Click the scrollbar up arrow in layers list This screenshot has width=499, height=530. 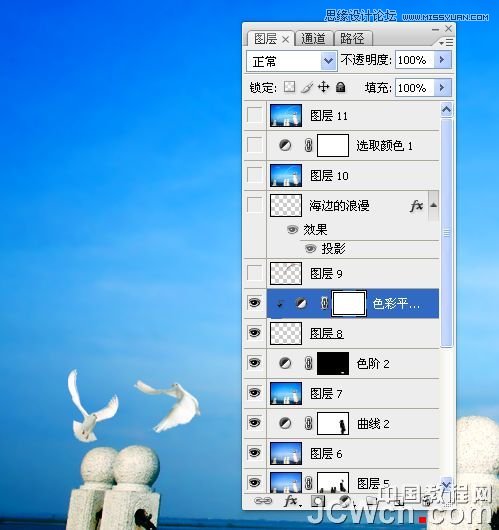(446, 109)
